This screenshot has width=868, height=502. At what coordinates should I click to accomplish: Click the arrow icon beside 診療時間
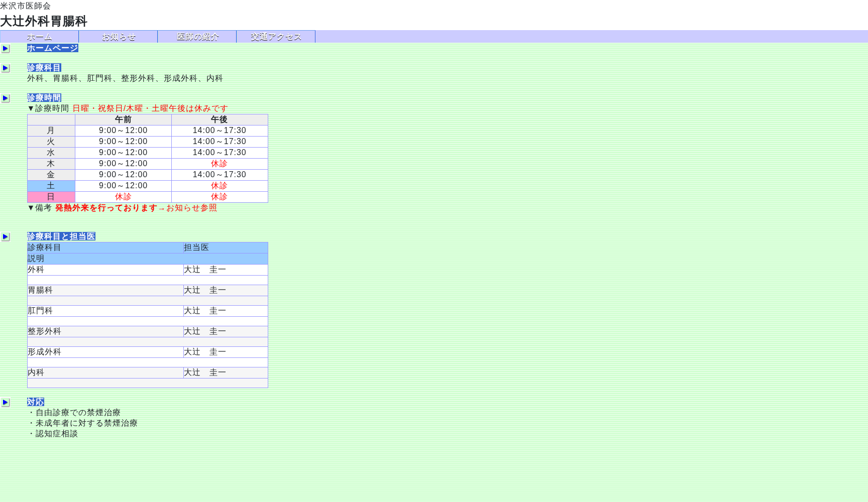(6, 98)
